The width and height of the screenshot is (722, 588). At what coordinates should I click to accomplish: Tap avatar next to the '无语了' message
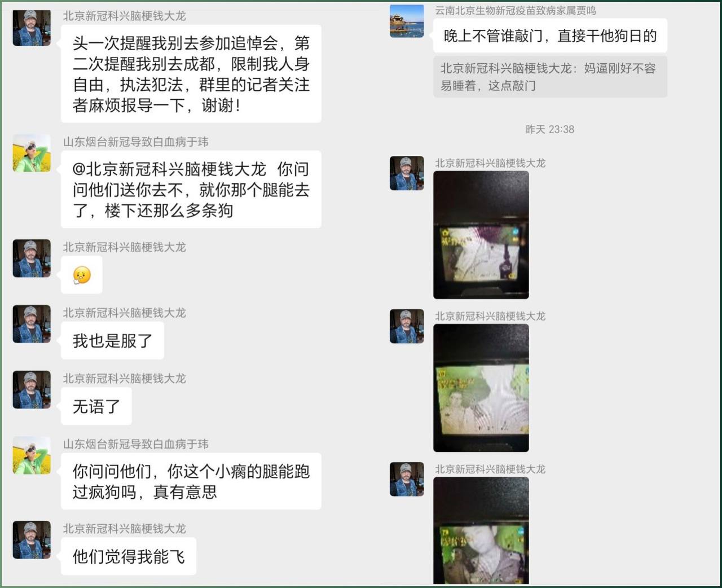tap(32, 389)
